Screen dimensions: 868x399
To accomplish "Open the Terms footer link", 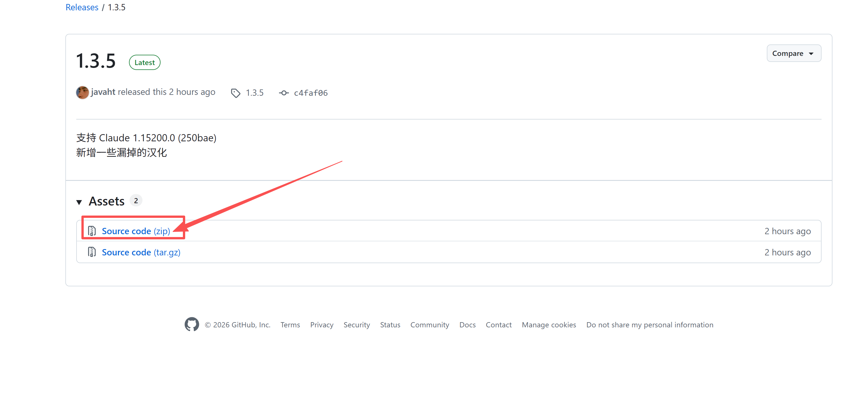I will point(290,325).
